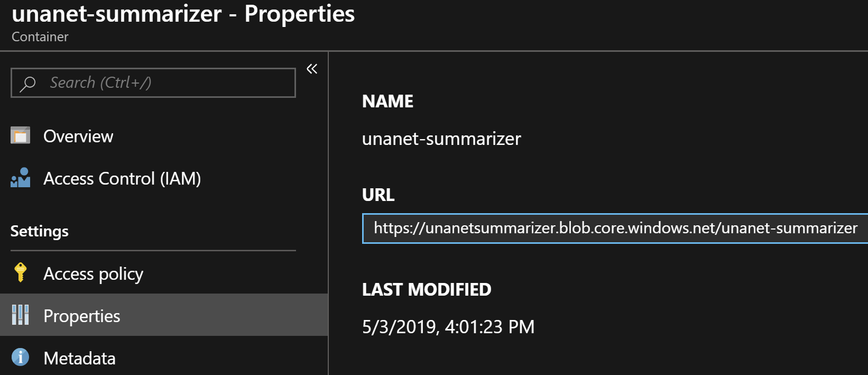Image resolution: width=868 pixels, height=375 pixels.
Task: Open the Access policy page
Action: [x=93, y=273]
